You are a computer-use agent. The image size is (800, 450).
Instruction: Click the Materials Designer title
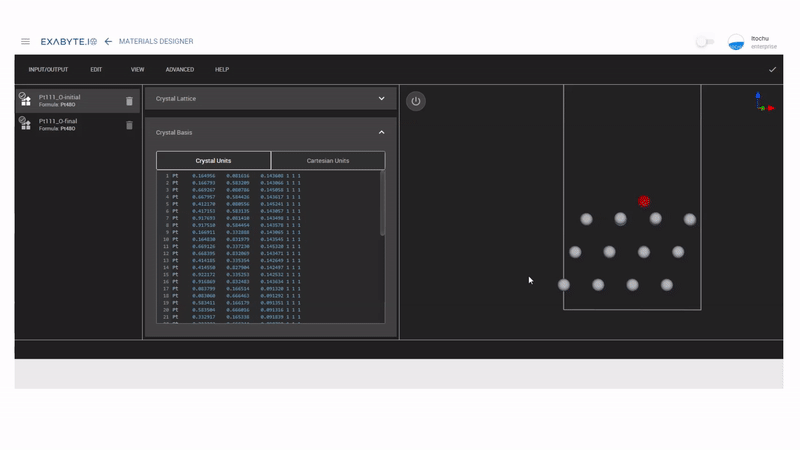point(156,41)
